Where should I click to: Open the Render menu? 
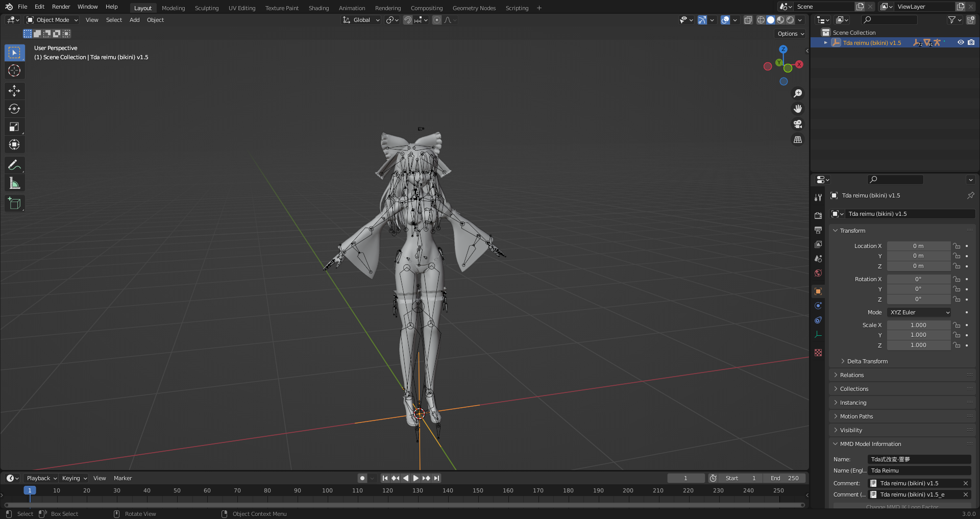tap(61, 7)
